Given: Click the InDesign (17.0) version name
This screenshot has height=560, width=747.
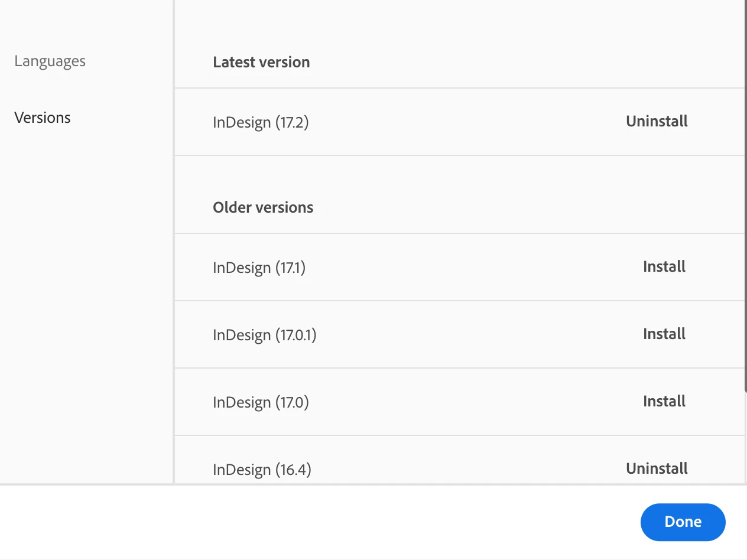Looking at the screenshot, I should 261,402.
